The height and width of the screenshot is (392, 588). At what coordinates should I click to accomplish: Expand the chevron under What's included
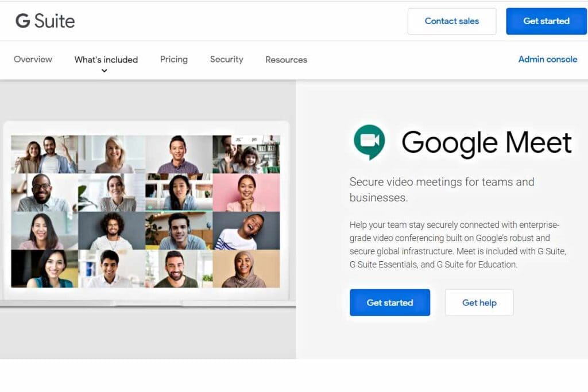pos(105,71)
